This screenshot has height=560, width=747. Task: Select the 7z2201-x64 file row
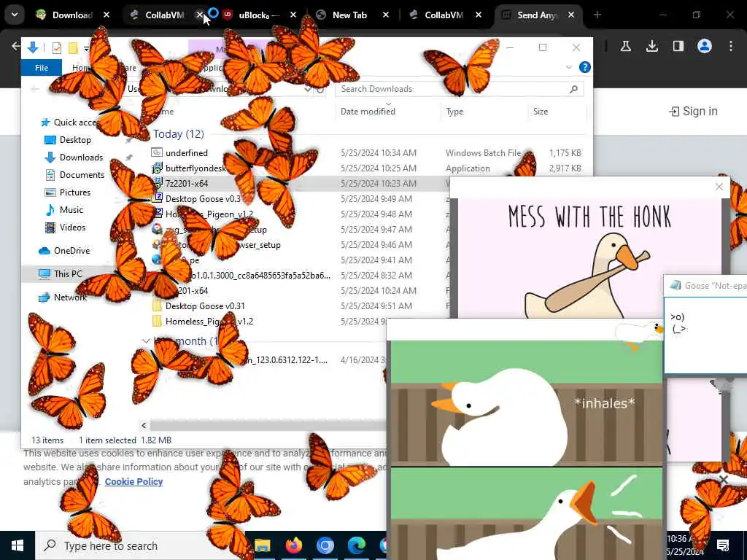pyautogui.click(x=186, y=183)
